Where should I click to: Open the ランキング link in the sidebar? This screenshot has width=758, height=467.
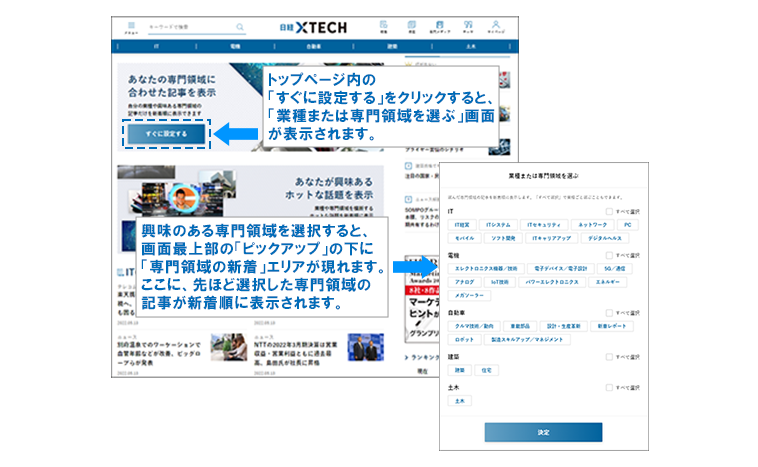pyautogui.click(x=423, y=358)
